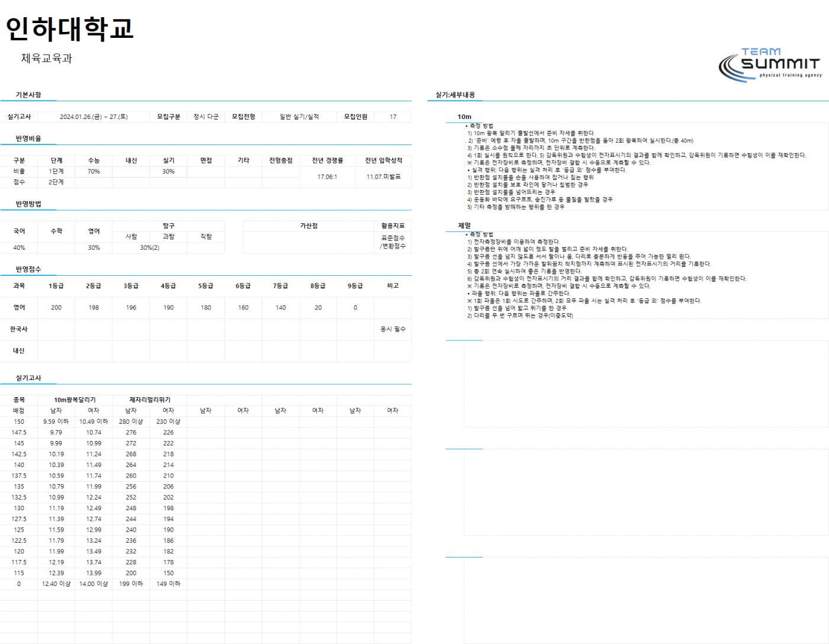The width and height of the screenshot is (829, 644).
Task: Click the 30% under the 실기 column
Action: pyautogui.click(x=169, y=171)
